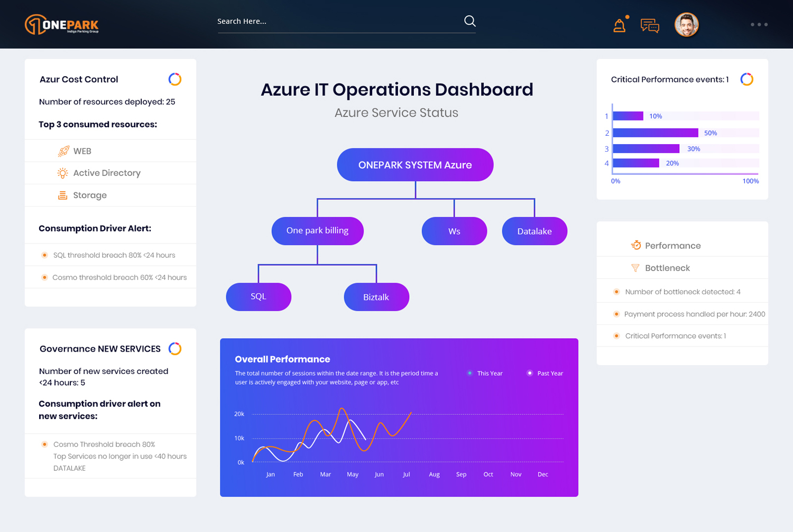Click the Cosmo Threshold breach 80% bullet
The height and width of the screenshot is (532, 793).
click(x=44, y=444)
